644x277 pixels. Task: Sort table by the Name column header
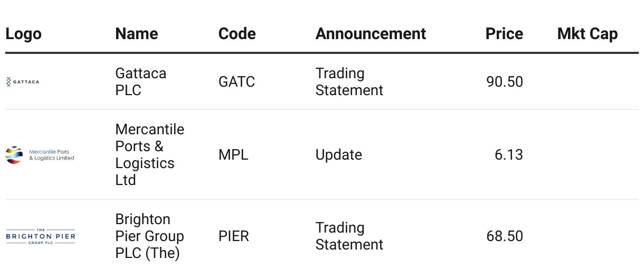pyautogui.click(x=137, y=34)
